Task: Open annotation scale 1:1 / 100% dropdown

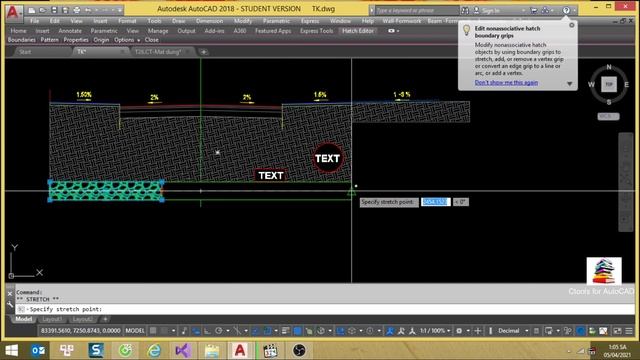Action: (x=435, y=331)
